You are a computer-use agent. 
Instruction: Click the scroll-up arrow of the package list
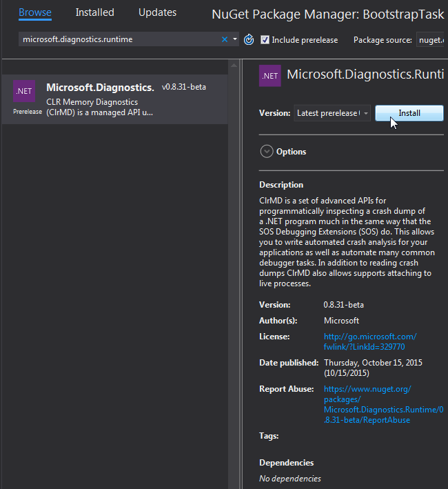[x=234, y=66]
